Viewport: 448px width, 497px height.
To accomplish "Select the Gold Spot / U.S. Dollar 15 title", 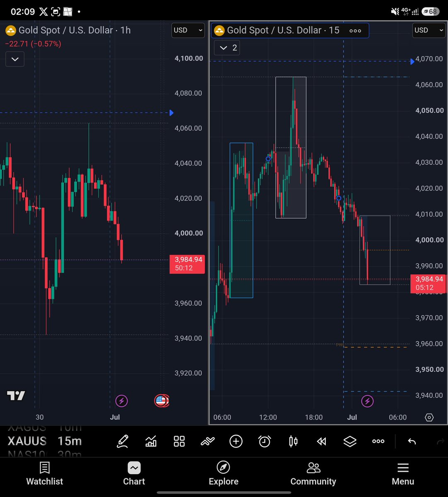I will (x=283, y=31).
